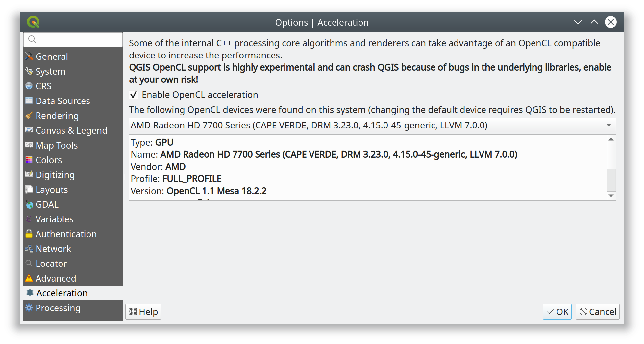This screenshot has width=644, height=344.
Task: Disable the Enable OpenCL acceleration checkbox
Action: coord(134,95)
